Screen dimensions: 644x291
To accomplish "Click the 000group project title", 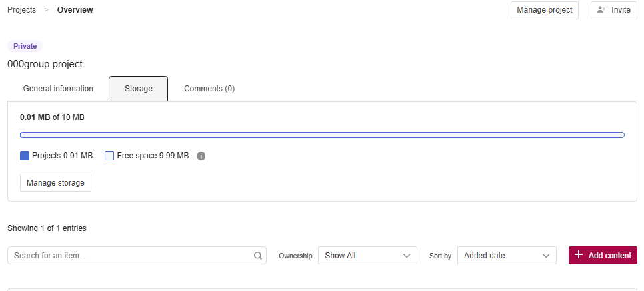I will coord(45,64).
